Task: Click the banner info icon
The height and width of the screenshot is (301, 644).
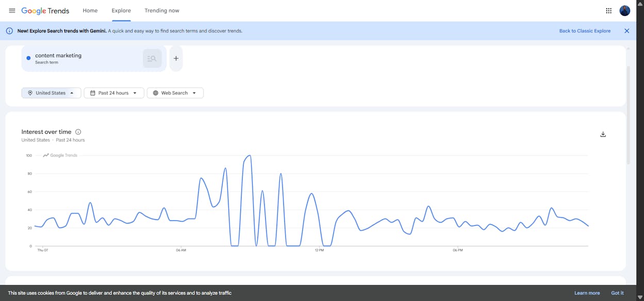Action: [x=9, y=31]
